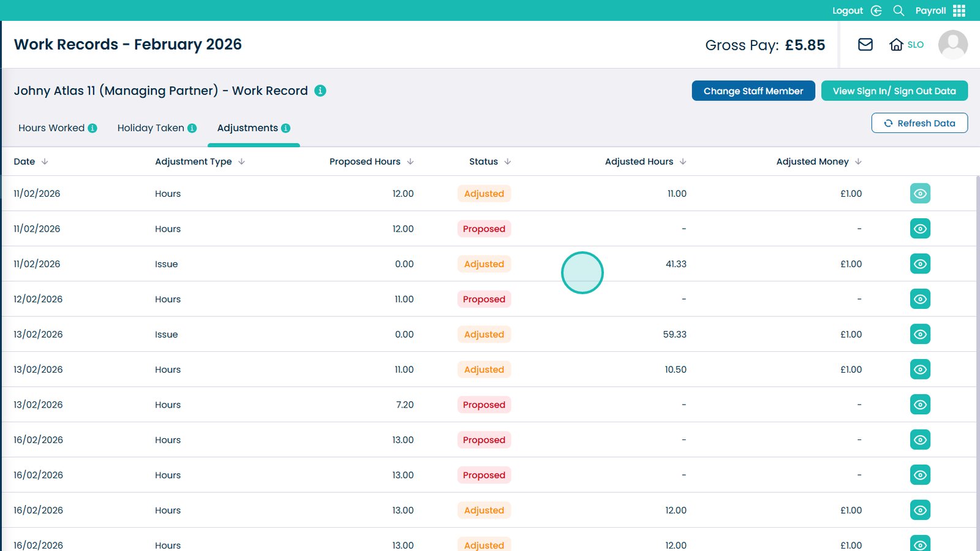Viewport: 980px width, 551px height.
Task: Click info icon next to Hours Worked
Action: (x=92, y=128)
